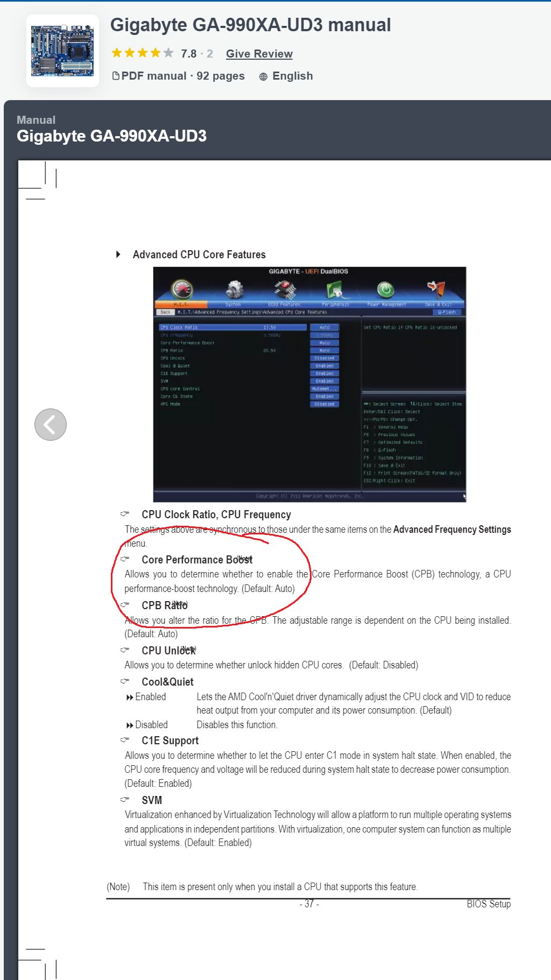Image resolution: width=551 pixels, height=980 pixels.
Task: Click the pointing hand bullet beside Cool&Quiet
Action: [125, 681]
